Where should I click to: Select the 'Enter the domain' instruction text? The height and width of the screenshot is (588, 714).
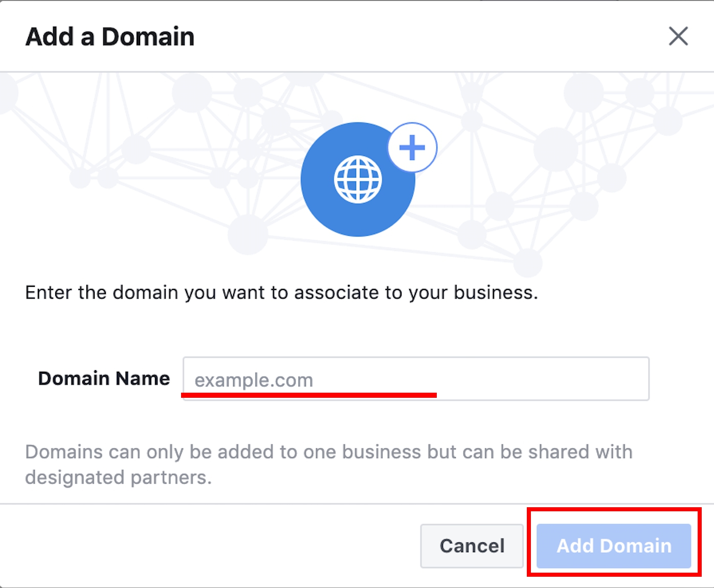click(x=281, y=292)
